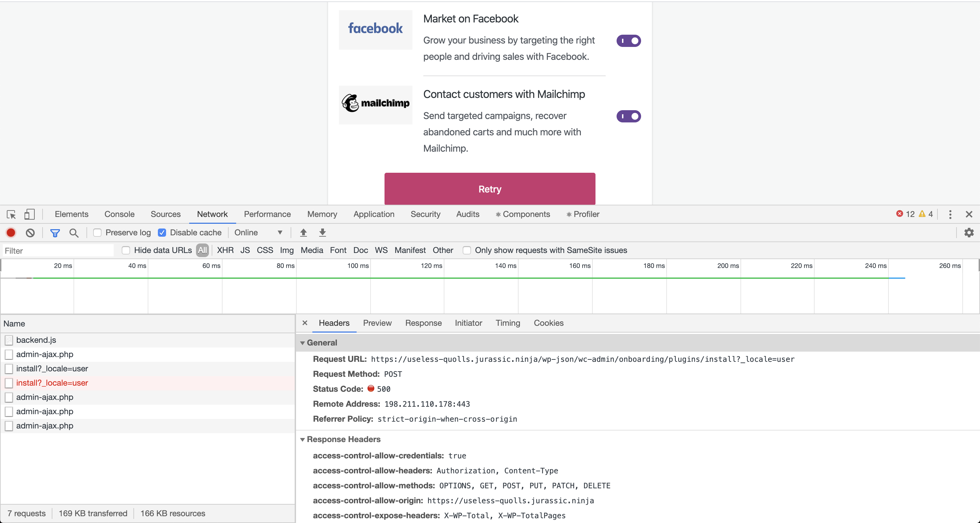Open the Online throttling dropdown
The width and height of the screenshot is (980, 523).
[258, 233]
